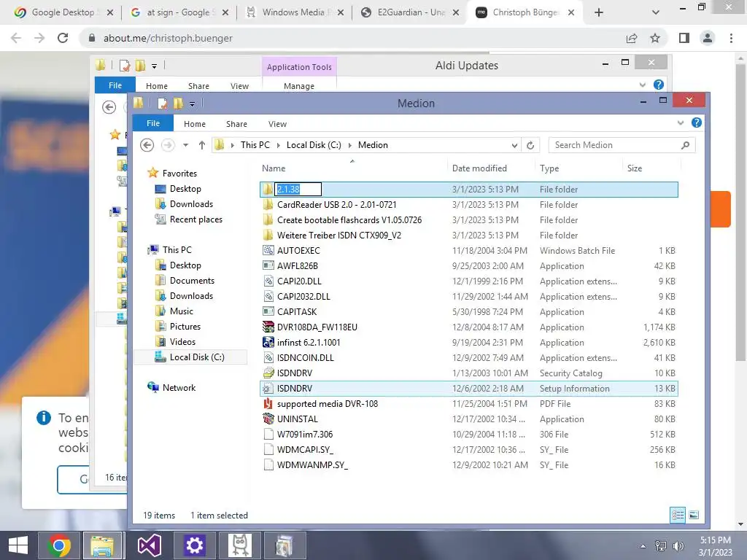The image size is (747, 560).
Task: Customize Quick Access Toolbar dropdown in Medion
Action: [x=192, y=104]
